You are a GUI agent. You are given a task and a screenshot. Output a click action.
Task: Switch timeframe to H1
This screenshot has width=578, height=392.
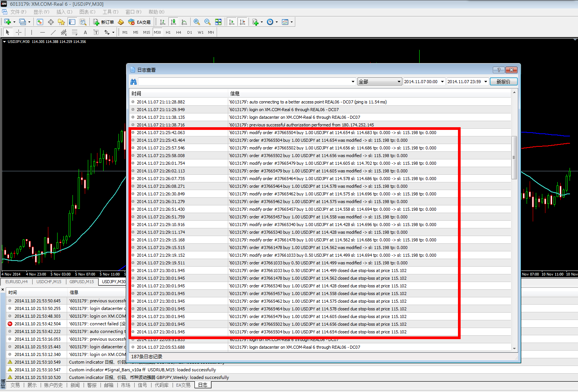[168, 32]
